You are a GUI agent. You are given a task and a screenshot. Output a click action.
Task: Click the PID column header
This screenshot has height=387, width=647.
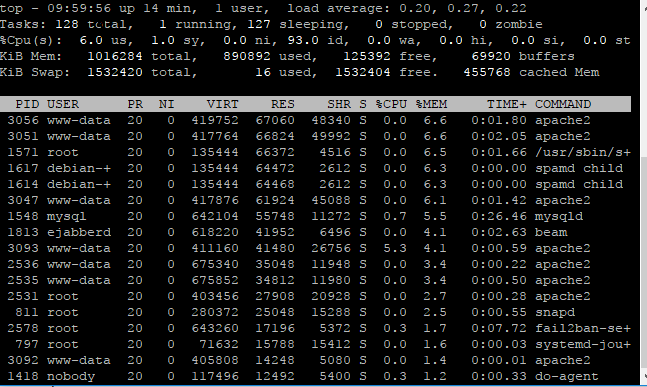(x=27, y=104)
